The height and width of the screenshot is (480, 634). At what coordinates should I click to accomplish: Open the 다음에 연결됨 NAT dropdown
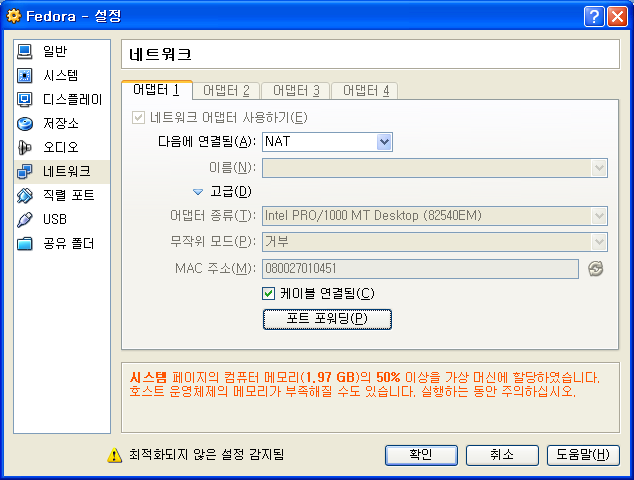click(x=327, y=142)
